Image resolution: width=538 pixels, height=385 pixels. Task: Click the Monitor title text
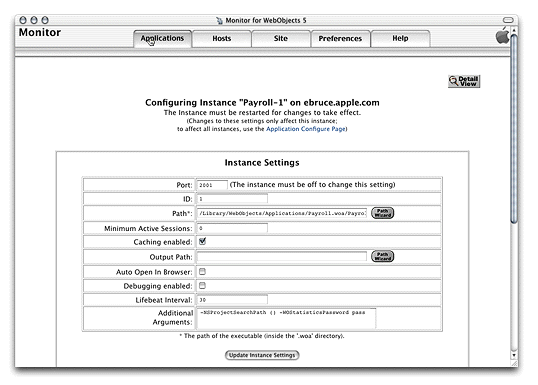click(x=40, y=33)
